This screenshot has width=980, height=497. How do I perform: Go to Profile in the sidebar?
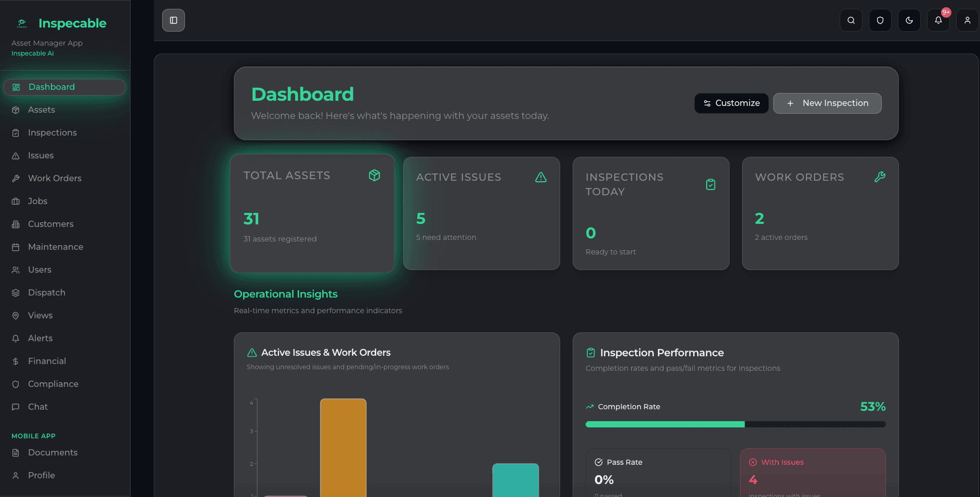[64, 476]
